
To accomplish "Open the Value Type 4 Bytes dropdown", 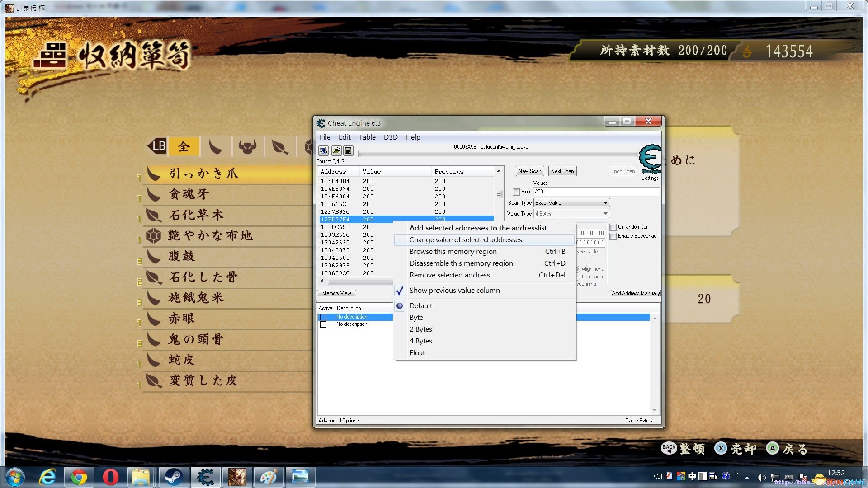I will tap(572, 214).
